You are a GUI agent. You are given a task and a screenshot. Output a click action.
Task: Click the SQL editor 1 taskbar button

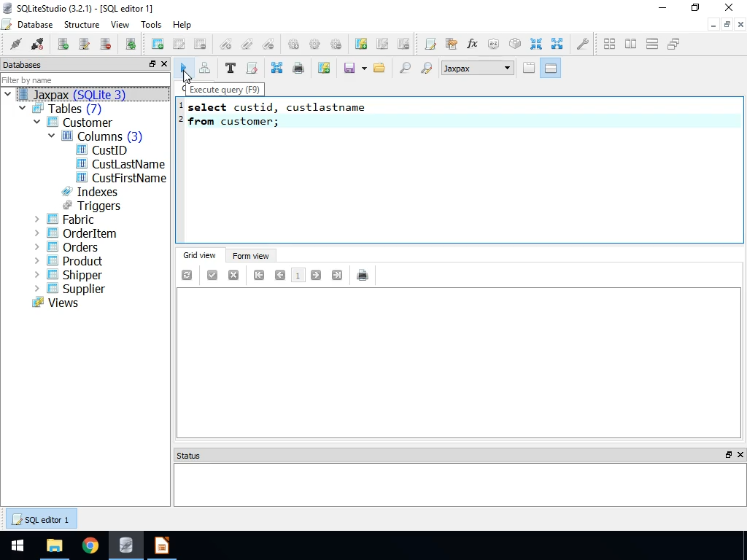(41, 520)
